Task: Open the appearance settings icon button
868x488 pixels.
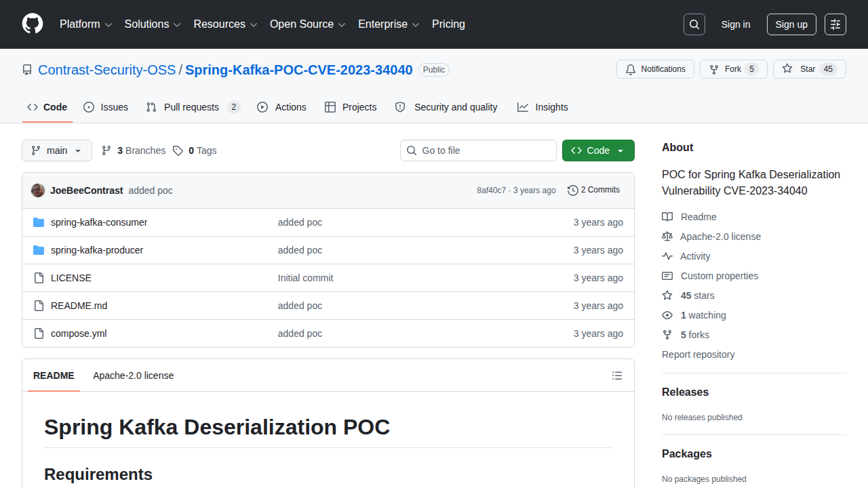Action: coord(835,24)
